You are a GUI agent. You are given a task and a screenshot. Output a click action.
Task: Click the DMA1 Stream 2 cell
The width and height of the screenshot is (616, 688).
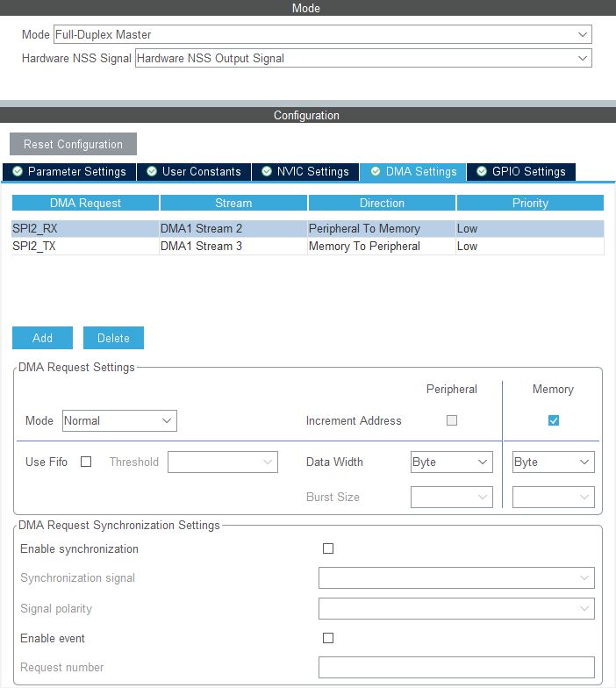coord(233,228)
